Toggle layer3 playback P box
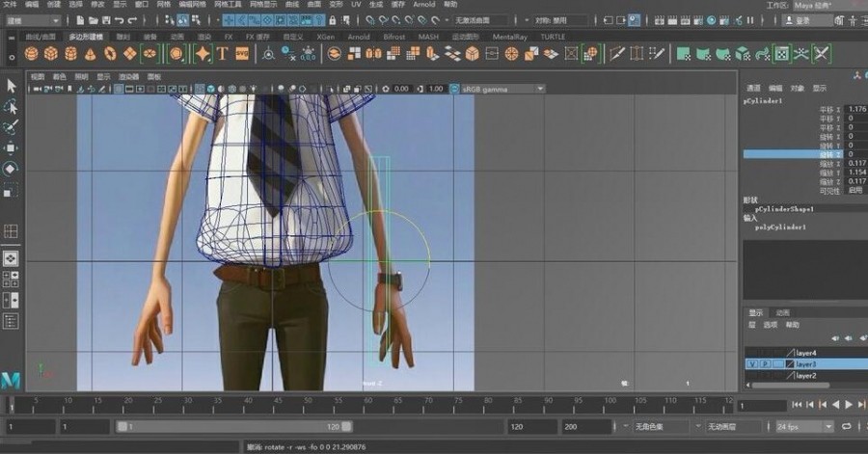Screen dimensions: 868x454 764,364
